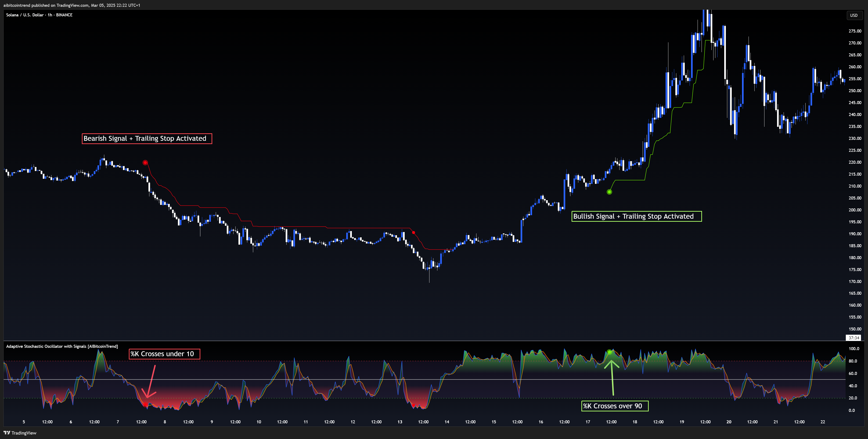868x439 pixels.
Task: Click the 180.00 price axis label
Action: pyautogui.click(x=855, y=258)
